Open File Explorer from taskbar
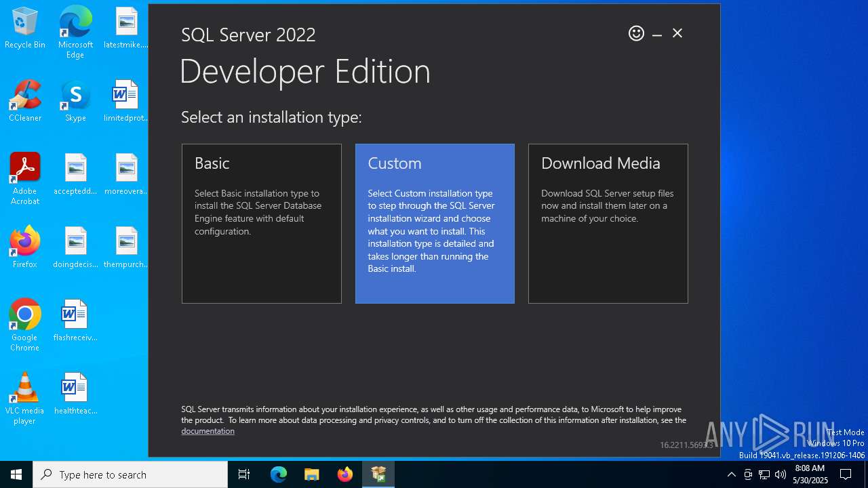 coord(312,474)
